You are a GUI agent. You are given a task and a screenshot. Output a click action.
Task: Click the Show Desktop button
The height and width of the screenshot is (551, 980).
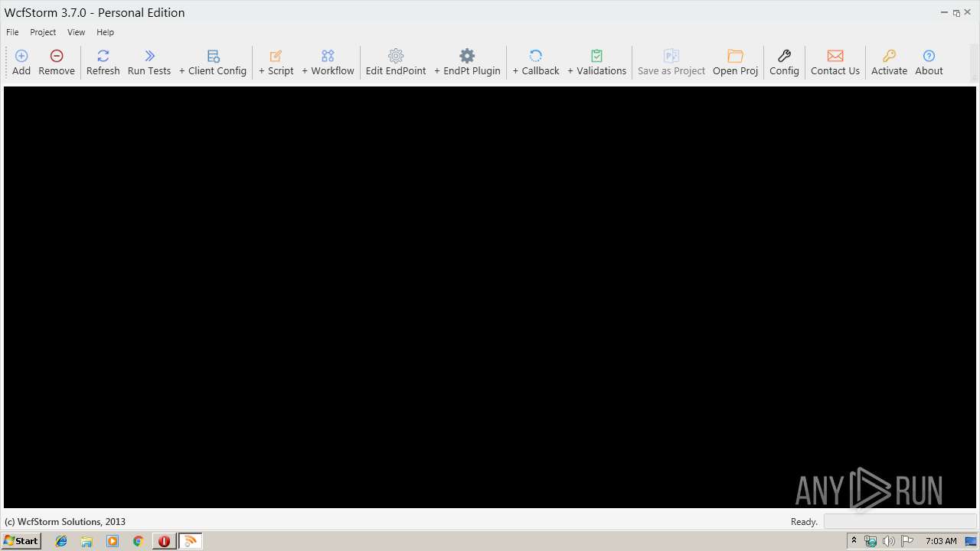[x=972, y=541]
